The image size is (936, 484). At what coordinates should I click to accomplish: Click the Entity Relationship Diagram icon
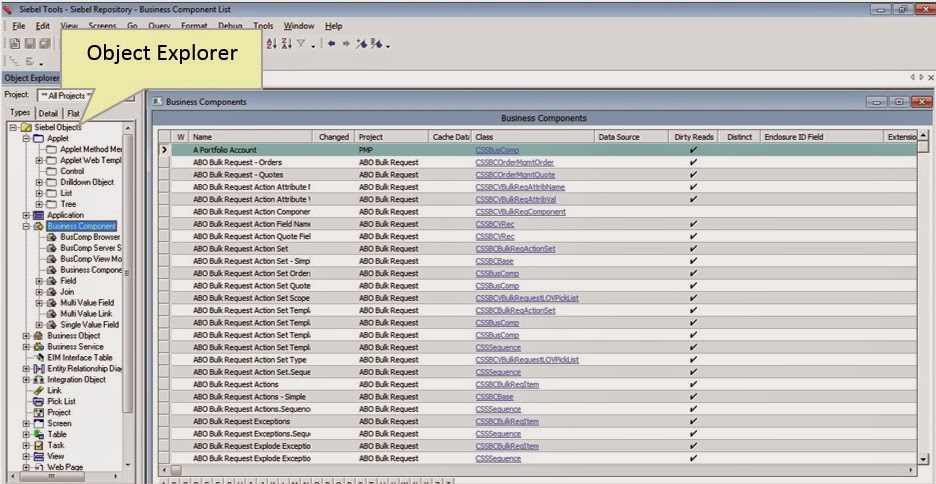pos(38,368)
